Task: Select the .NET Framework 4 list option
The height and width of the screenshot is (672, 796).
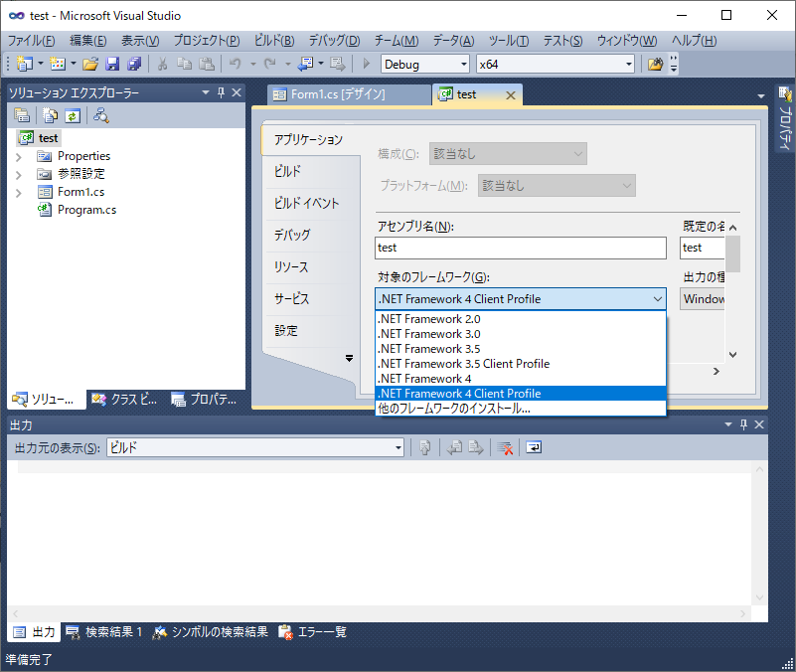Action: (x=521, y=379)
